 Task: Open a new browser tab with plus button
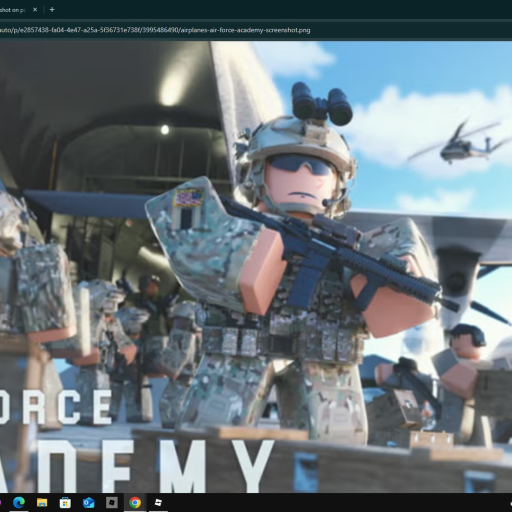tap(52, 10)
